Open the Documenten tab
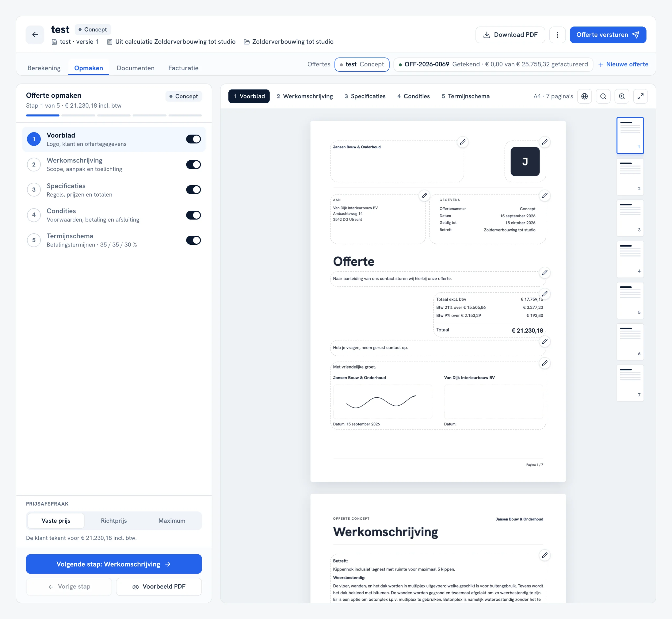This screenshot has height=619, width=672. pyautogui.click(x=136, y=68)
